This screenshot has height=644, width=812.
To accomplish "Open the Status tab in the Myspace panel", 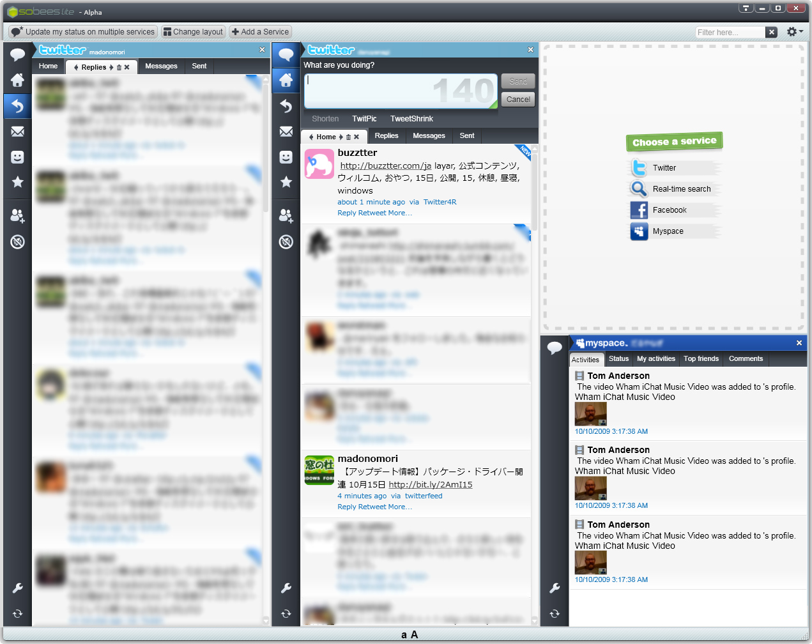I will (618, 359).
